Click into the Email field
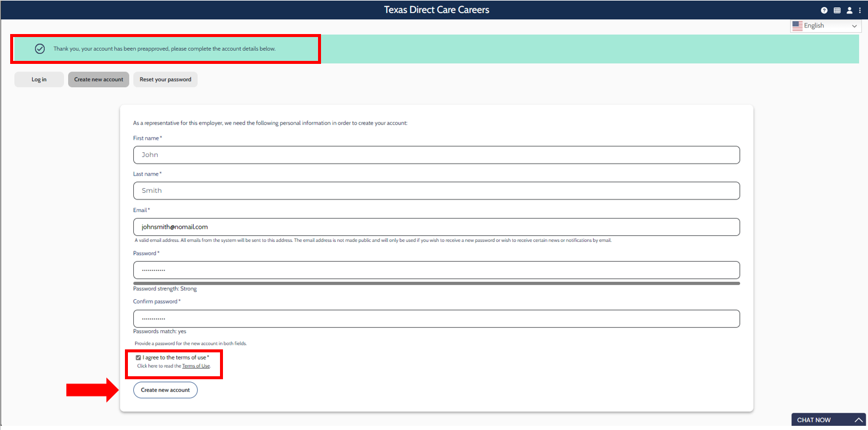 [x=436, y=227]
